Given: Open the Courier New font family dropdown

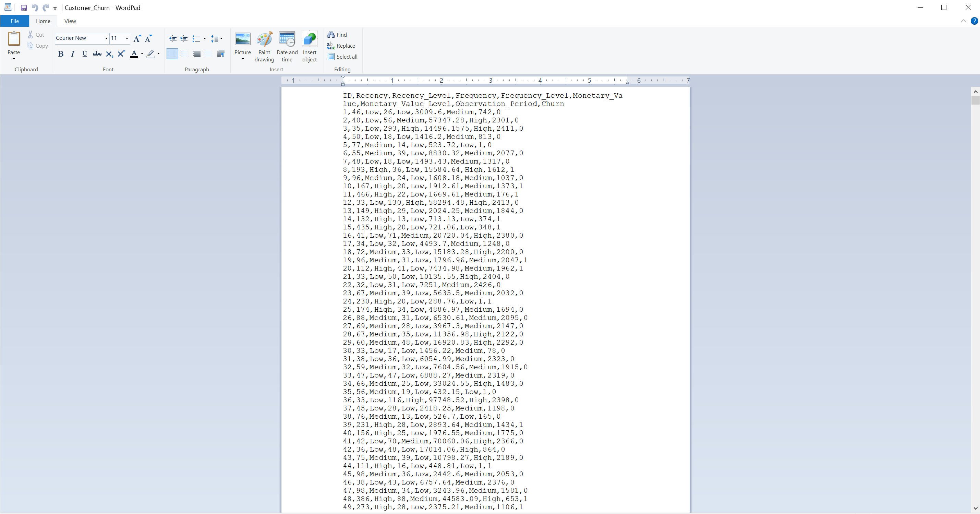Looking at the screenshot, I should tap(106, 38).
